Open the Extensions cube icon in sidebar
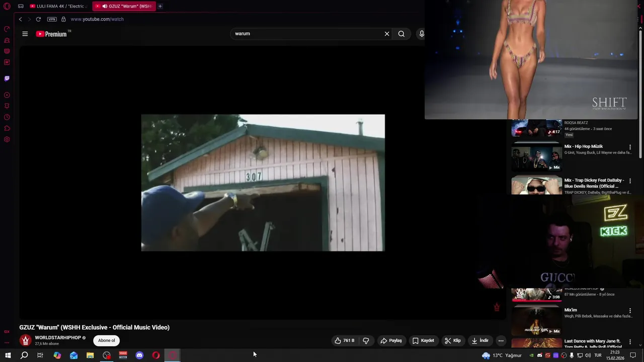The image size is (644, 362). [7, 128]
